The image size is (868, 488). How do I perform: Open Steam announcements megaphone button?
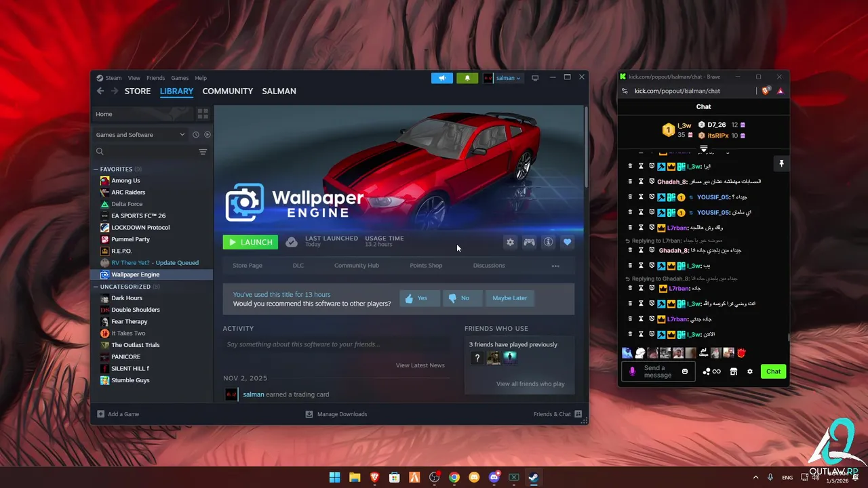pyautogui.click(x=442, y=78)
